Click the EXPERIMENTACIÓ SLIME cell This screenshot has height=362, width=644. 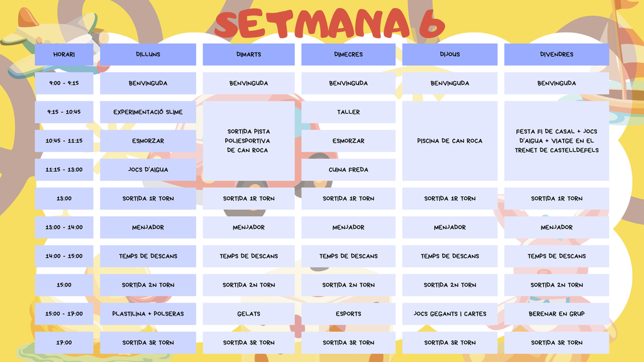[148, 112]
